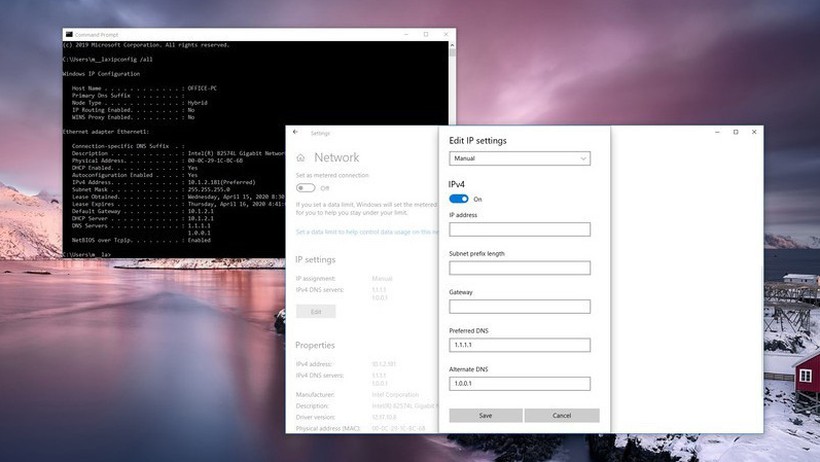
Task: Click the Edit button under IP settings
Action: click(316, 312)
